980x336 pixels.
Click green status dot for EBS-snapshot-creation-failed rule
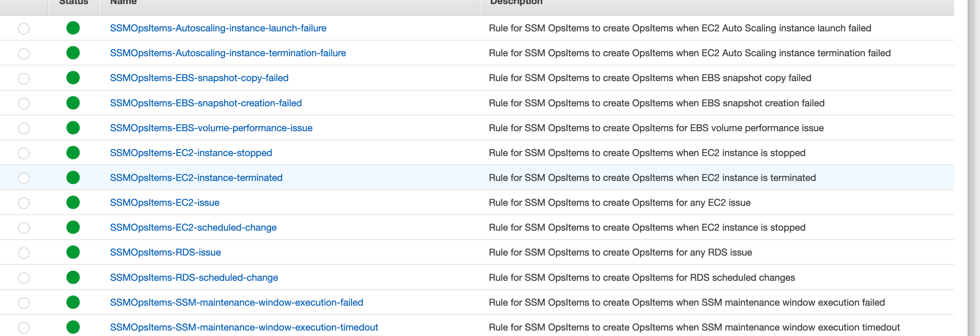coord(73,103)
